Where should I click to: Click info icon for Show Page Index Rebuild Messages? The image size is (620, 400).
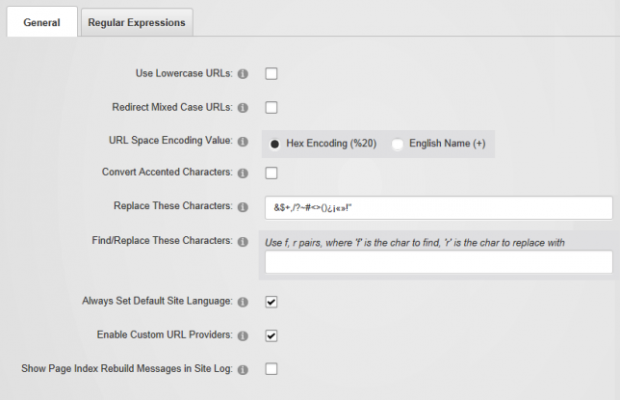(x=243, y=369)
